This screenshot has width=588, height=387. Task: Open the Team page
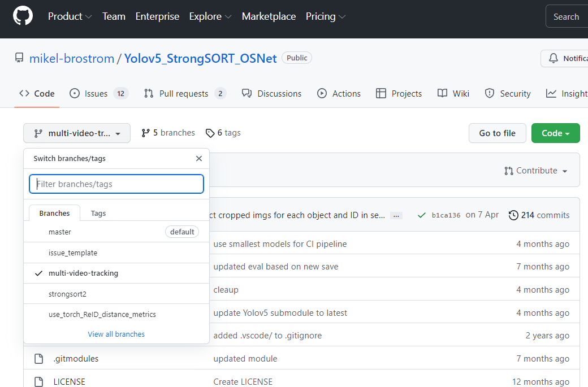(x=114, y=16)
